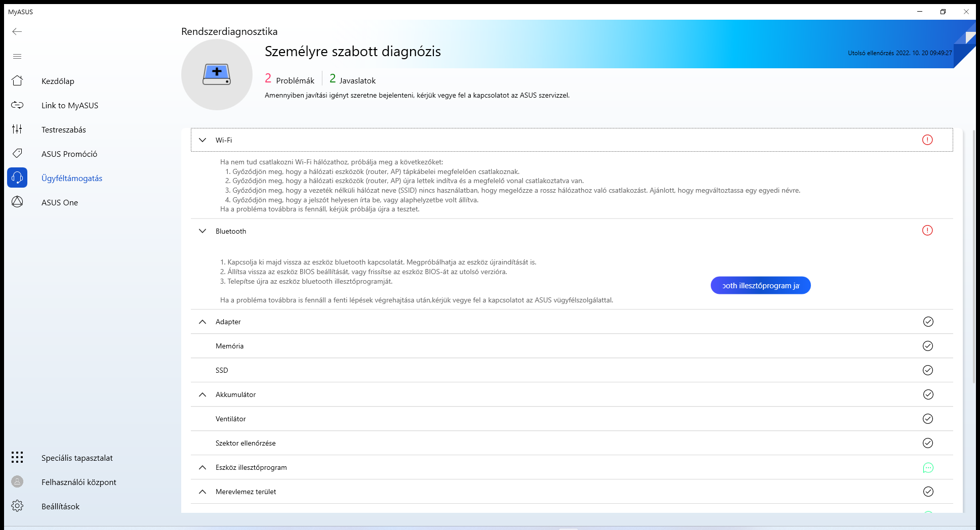Click the Rendszerdiagnosztika heading
The width and height of the screenshot is (980, 530).
tap(229, 31)
